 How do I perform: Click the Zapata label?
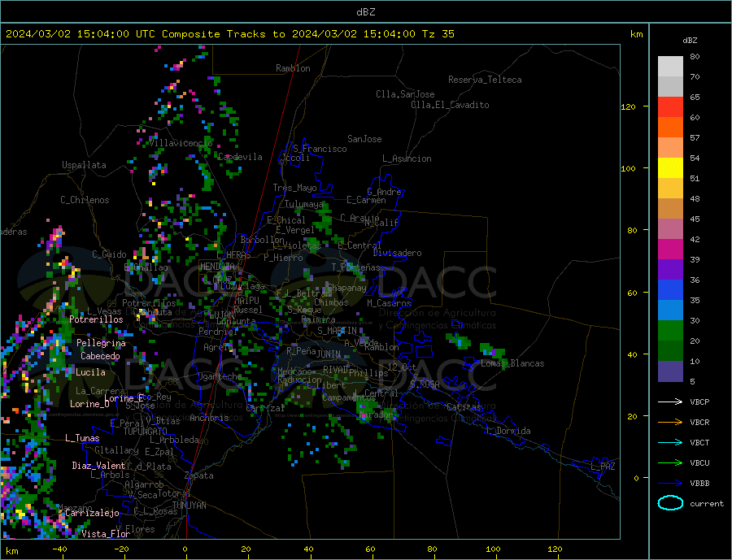[x=199, y=475]
